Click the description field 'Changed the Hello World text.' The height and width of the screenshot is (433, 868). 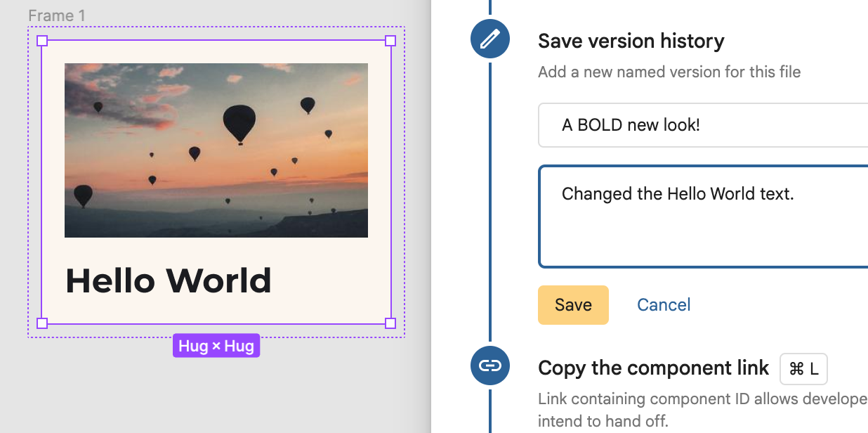[x=703, y=216]
